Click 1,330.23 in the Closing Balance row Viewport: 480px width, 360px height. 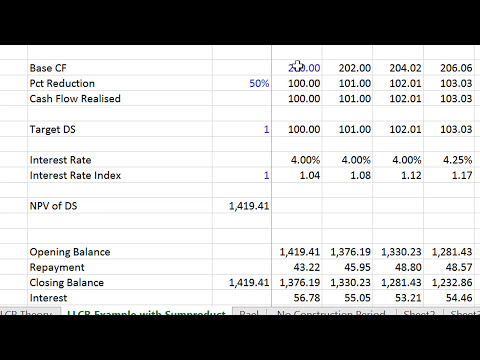(347, 283)
